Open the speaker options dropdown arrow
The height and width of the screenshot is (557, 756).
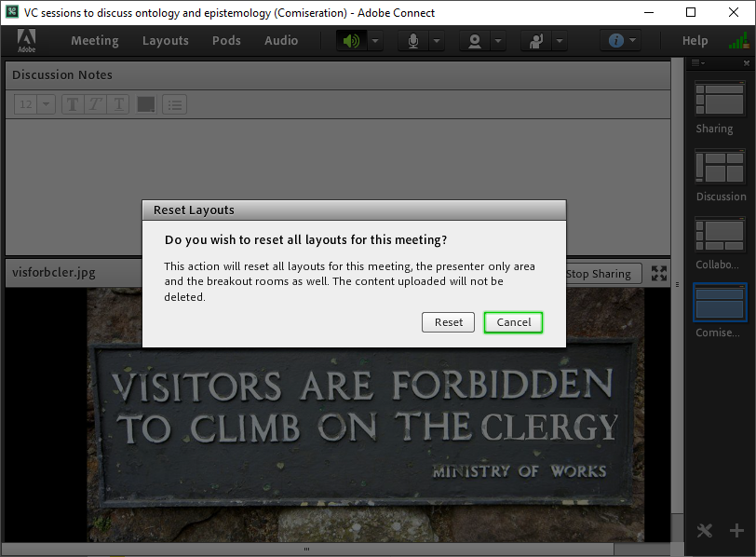(x=375, y=41)
